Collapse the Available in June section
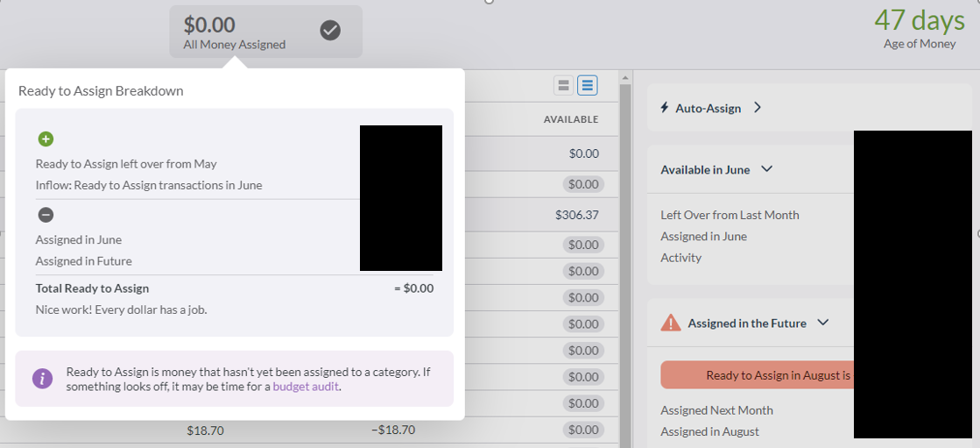Viewport: 980px width, 448px height. pos(767,169)
